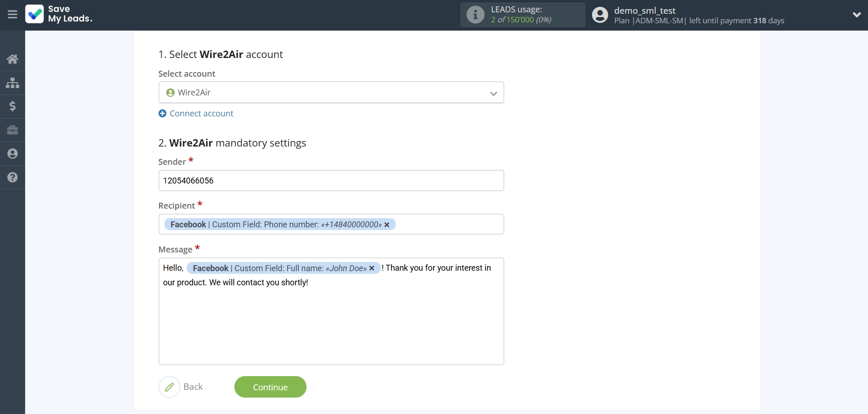Click the Connect account link

click(201, 113)
